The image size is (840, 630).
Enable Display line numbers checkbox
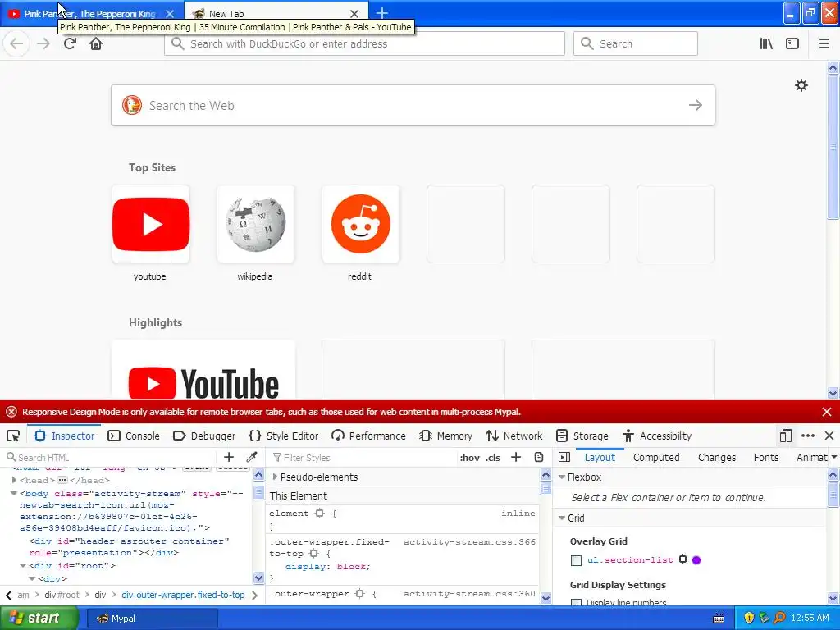576,603
